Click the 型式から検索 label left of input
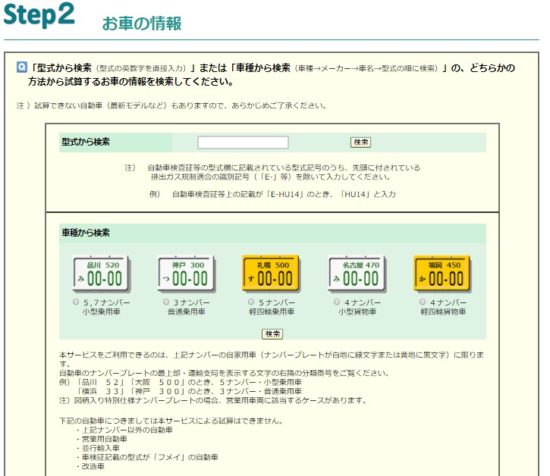This screenshot has width=550, height=476. point(86,142)
